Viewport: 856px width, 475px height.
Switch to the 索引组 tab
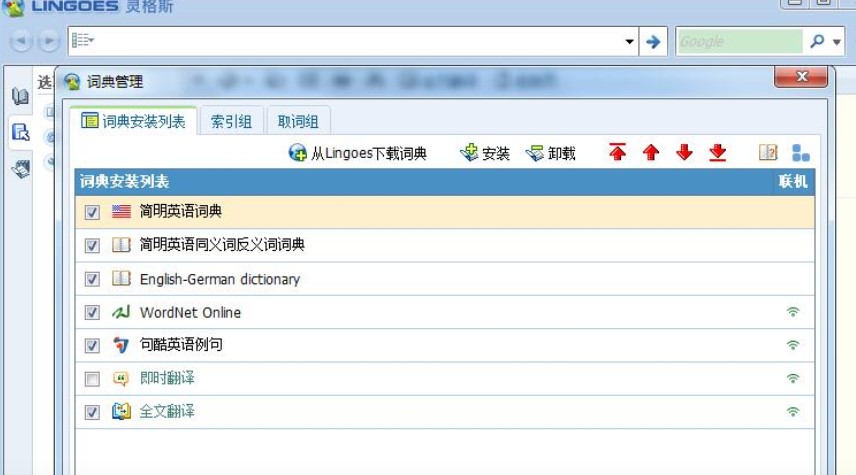(x=231, y=121)
